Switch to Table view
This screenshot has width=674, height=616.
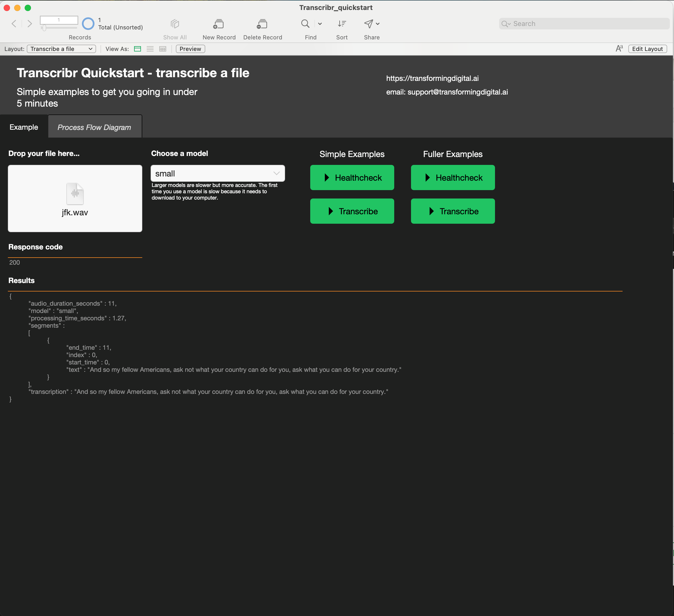163,49
